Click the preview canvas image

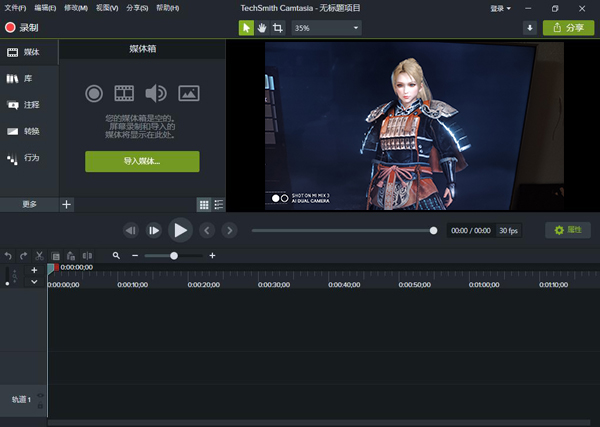click(414, 126)
